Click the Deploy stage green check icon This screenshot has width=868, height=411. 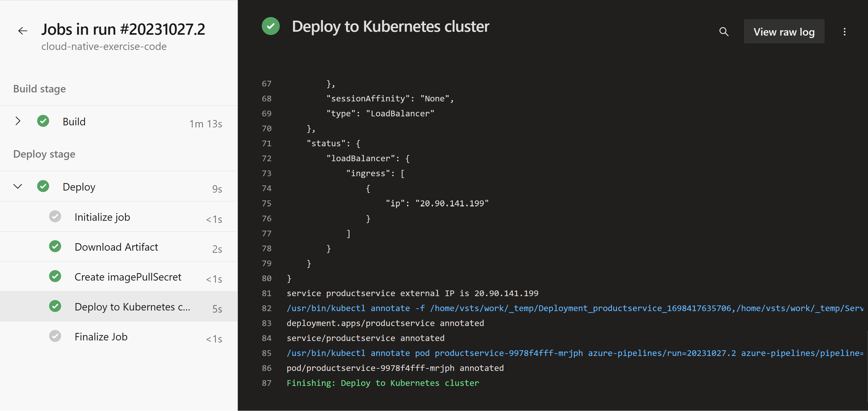[x=43, y=186]
